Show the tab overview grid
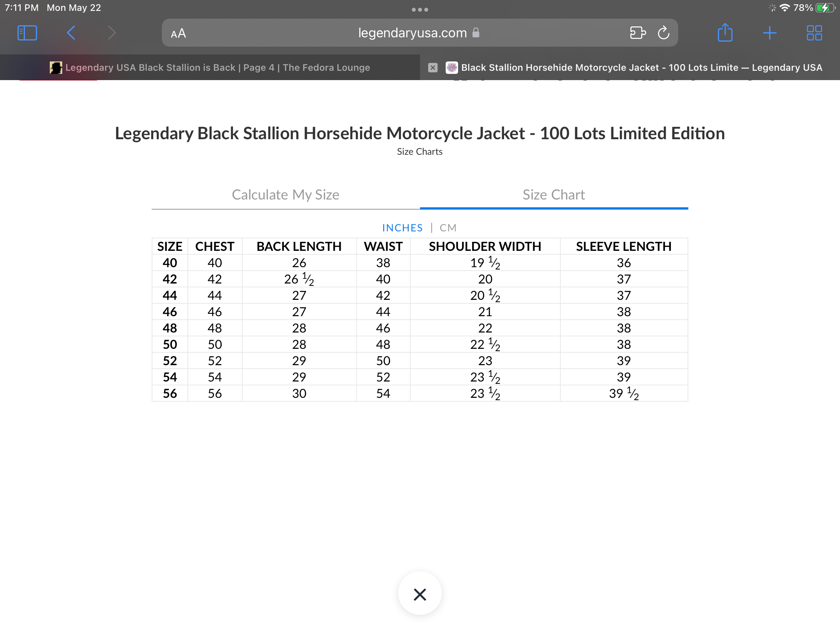This screenshot has height=630, width=840. coord(814,33)
